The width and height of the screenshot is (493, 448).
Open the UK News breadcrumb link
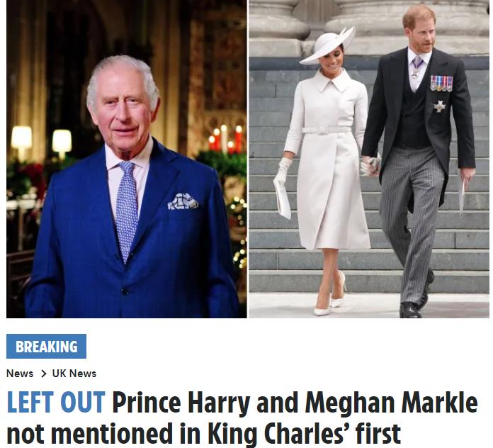tap(74, 374)
